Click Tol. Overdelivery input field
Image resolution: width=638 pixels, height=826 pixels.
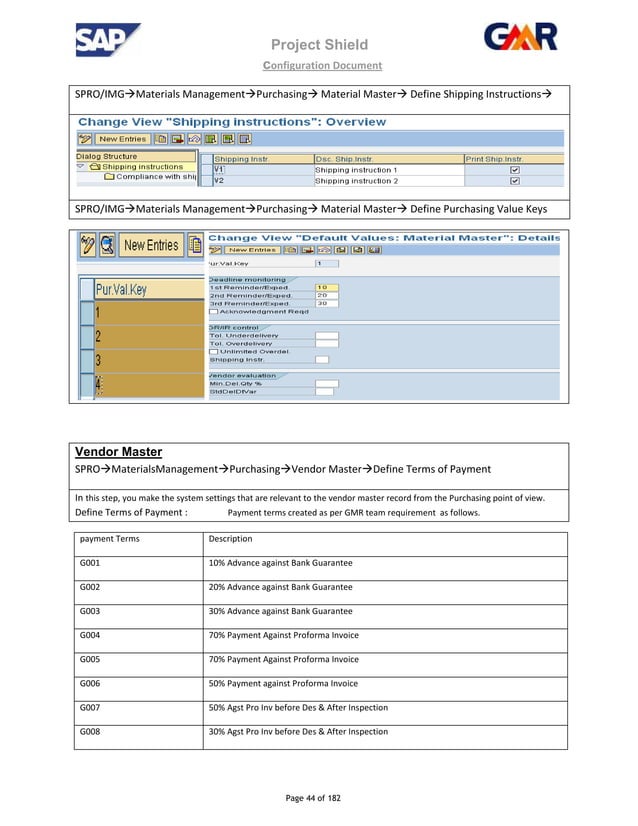[x=327, y=343]
